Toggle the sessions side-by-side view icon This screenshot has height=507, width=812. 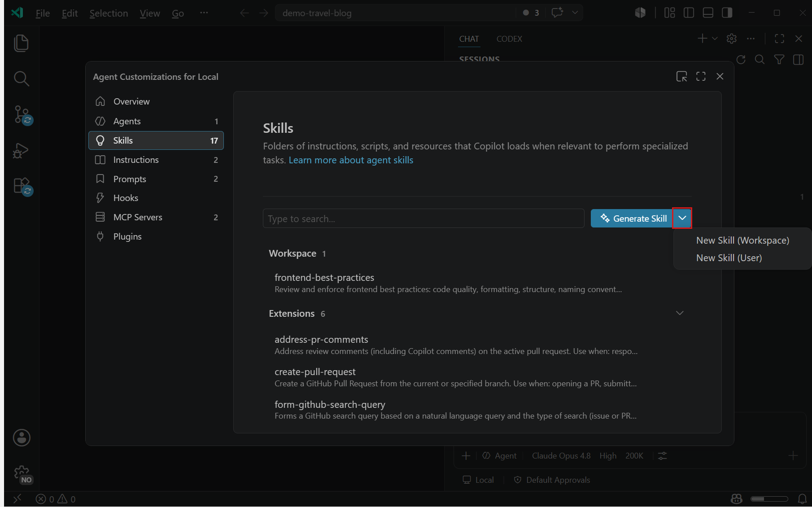[x=799, y=60]
